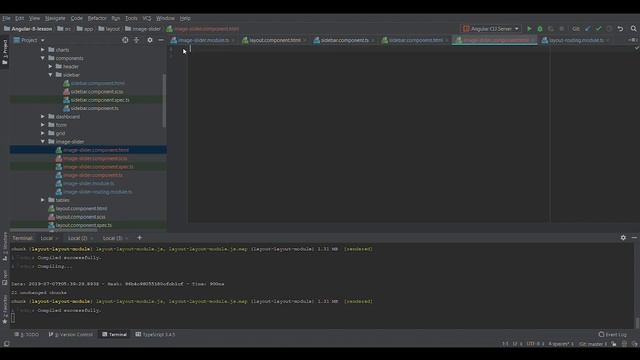Click the 1: Project side tool button
640x360 pixels.
[5, 52]
